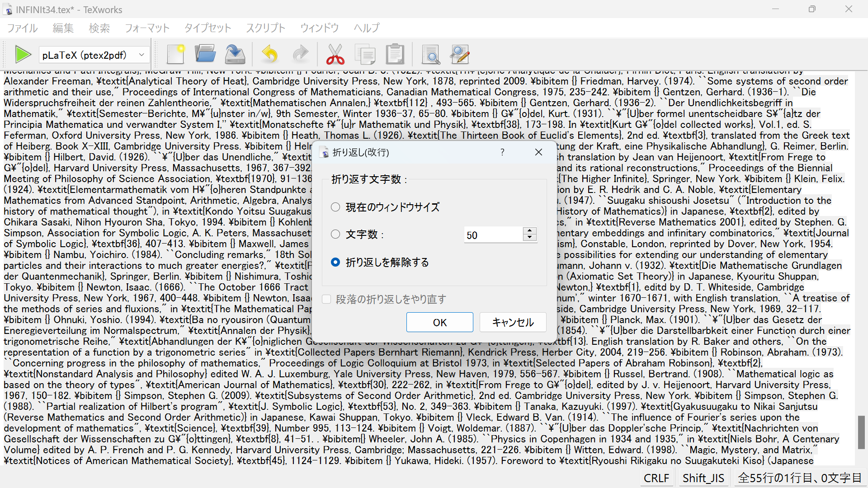Click the dialog's help question mark
Screen dimensions: 868x488
point(502,152)
